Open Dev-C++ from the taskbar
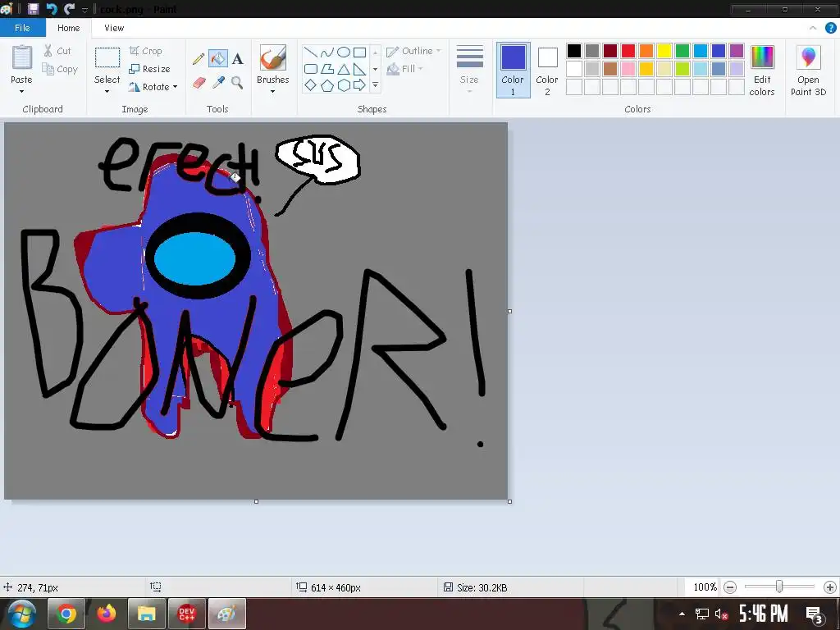The width and height of the screenshot is (840, 630). tap(186, 614)
